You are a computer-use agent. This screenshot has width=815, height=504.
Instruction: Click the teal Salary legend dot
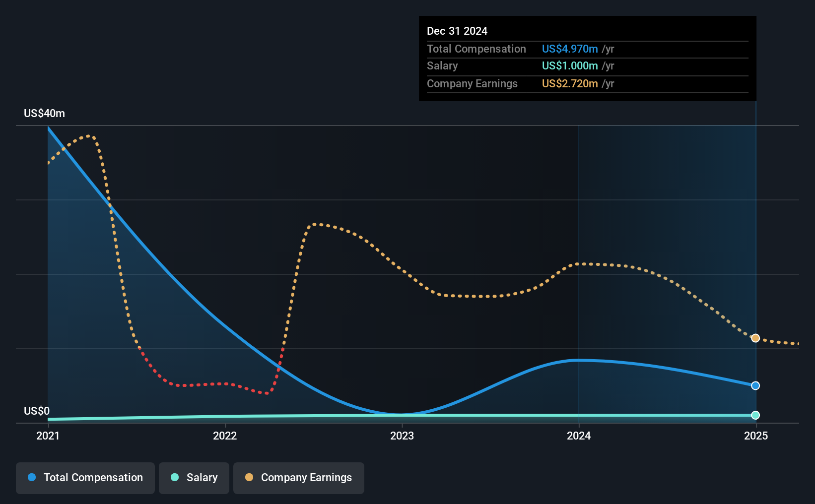coord(175,477)
